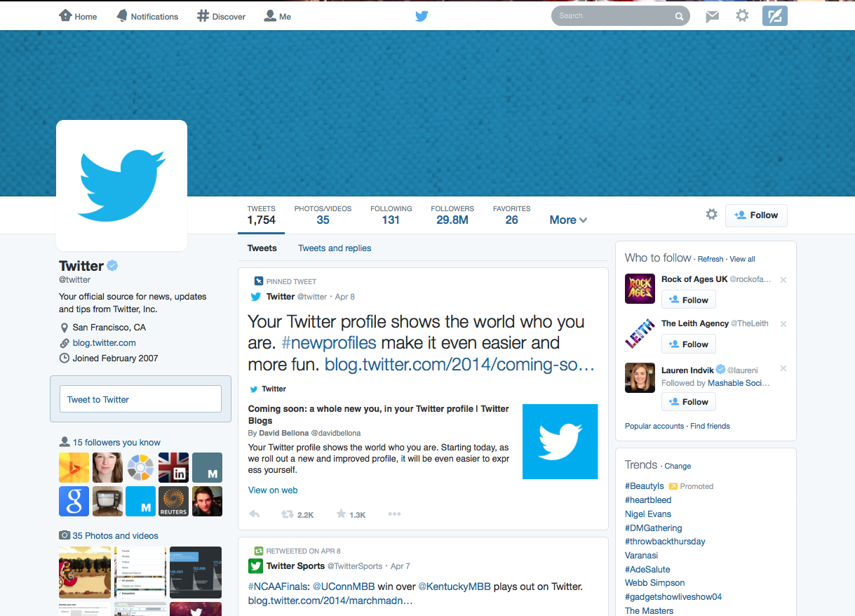Viewport: 855px width, 616px height.
Task: Change Trends location link
Action: point(678,466)
